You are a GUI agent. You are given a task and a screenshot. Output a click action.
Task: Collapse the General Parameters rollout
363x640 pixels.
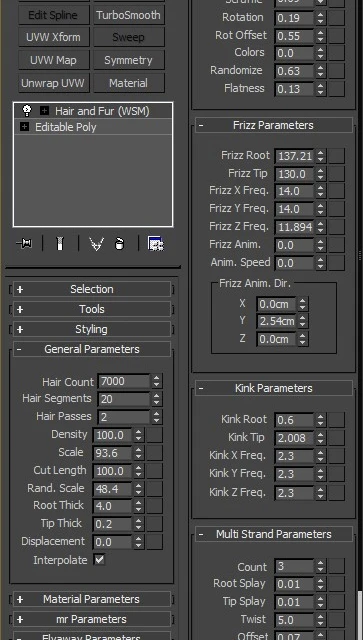[x=92, y=349]
